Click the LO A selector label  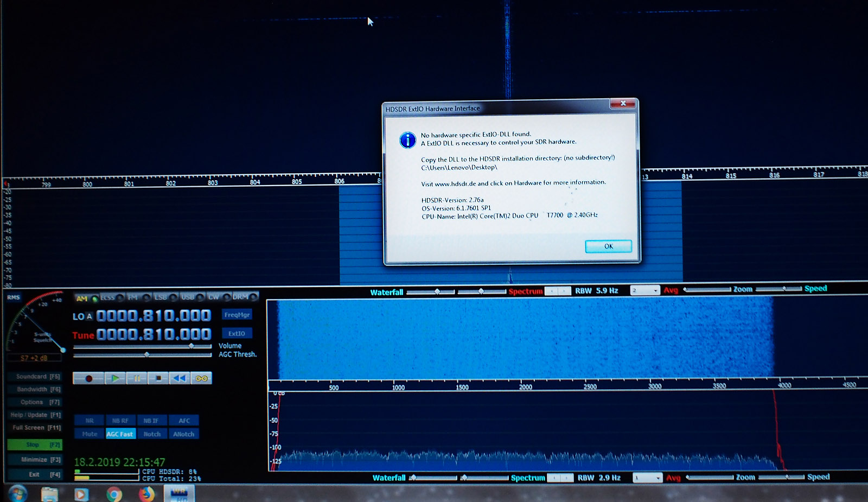click(x=82, y=316)
